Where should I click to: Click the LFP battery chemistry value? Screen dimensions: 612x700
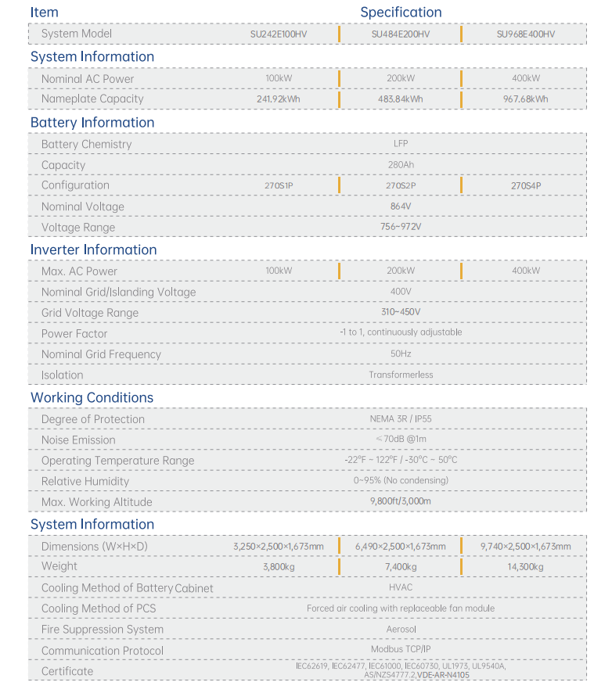point(401,144)
